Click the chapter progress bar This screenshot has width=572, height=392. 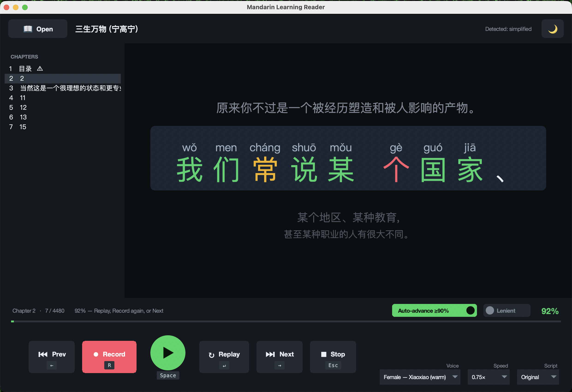[286, 321]
